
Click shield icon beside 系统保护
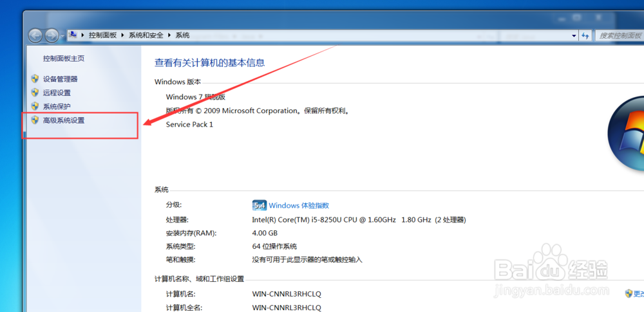click(35, 107)
